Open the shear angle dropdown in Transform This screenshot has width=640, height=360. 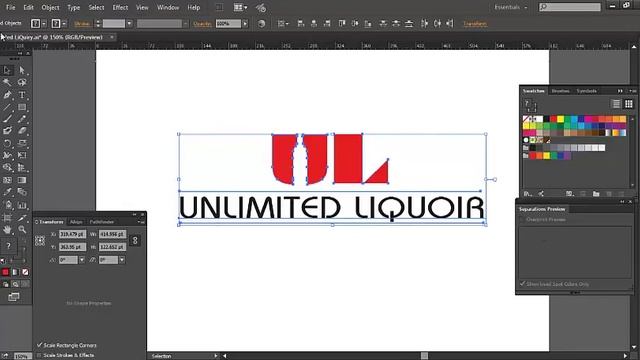122,260
